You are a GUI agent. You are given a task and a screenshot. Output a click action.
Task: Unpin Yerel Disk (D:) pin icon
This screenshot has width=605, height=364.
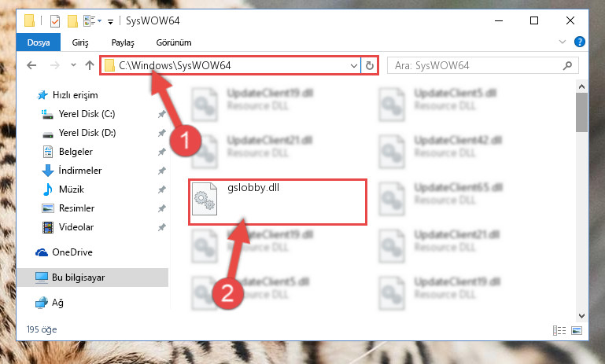[161, 133]
